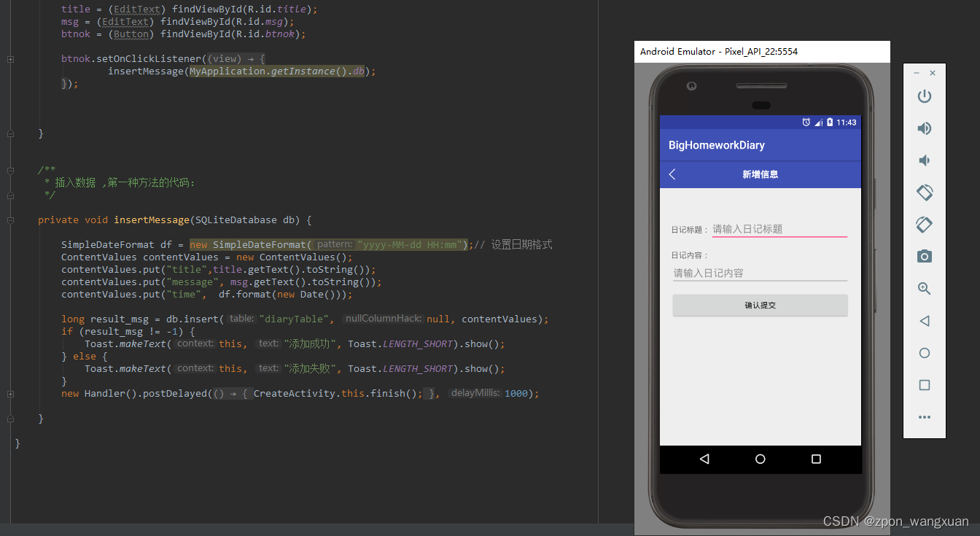The width and height of the screenshot is (980, 536).
Task: Click the 确认提交 submit button
Action: 760,305
